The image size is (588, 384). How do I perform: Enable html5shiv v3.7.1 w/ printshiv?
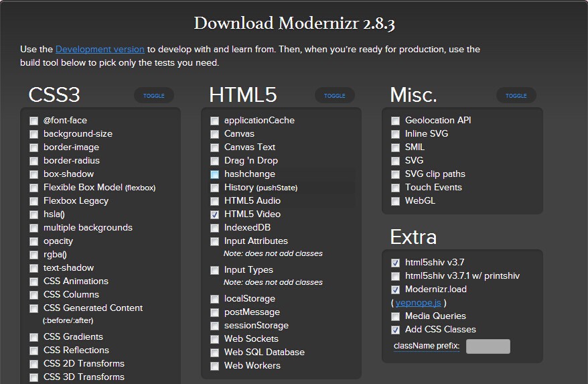click(395, 276)
